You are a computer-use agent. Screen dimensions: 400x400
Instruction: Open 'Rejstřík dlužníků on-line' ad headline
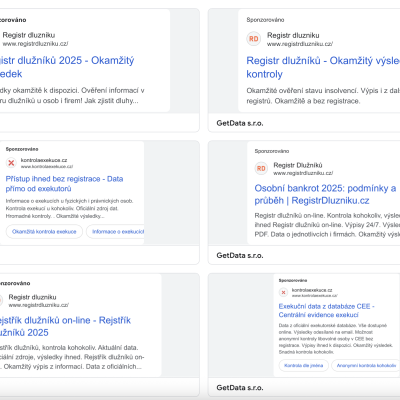[x=65, y=326]
